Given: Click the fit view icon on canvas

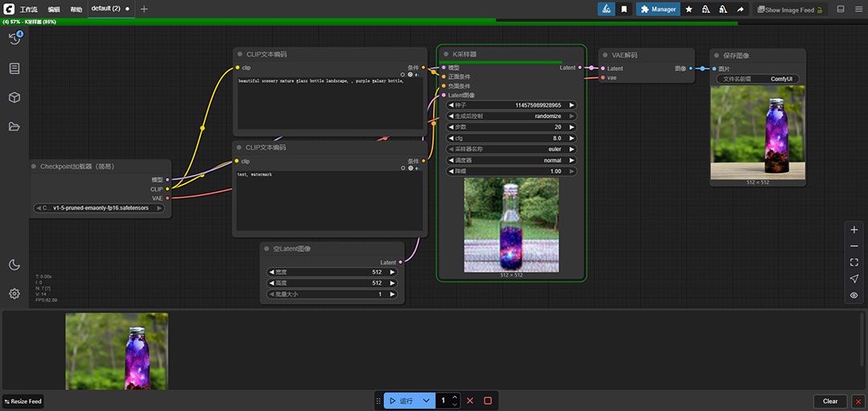Looking at the screenshot, I should click(x=854, y=262).
